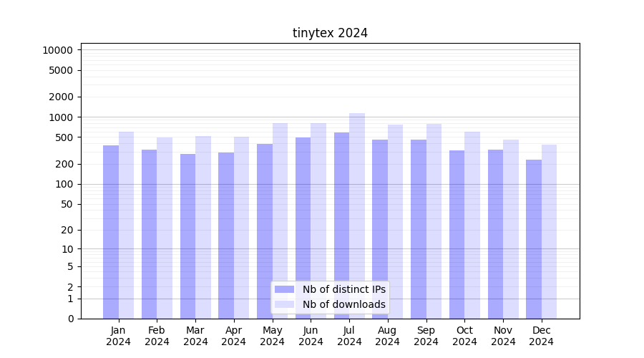Click the July downloads bar, the tallest
The height and width of the screenshot is (358, 644).
point(357,215)
